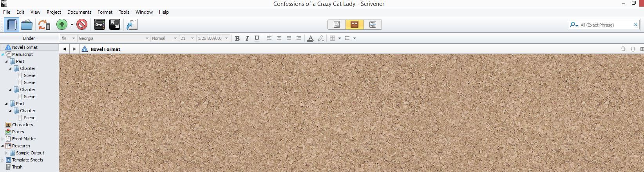Viewport: 644px width, 172px height.
Task: Open the List style bullets icon
Action: [x=347, y=38]
